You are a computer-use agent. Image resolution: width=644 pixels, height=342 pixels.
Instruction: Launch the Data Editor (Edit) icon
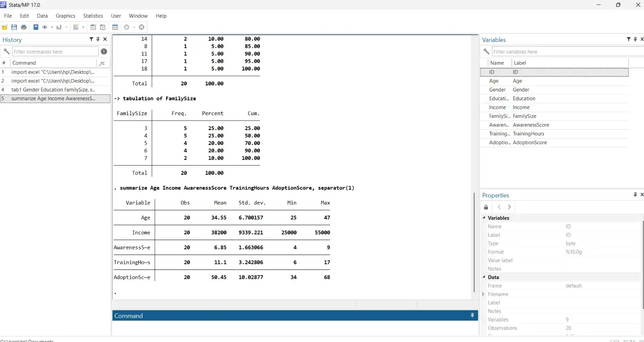93,27
